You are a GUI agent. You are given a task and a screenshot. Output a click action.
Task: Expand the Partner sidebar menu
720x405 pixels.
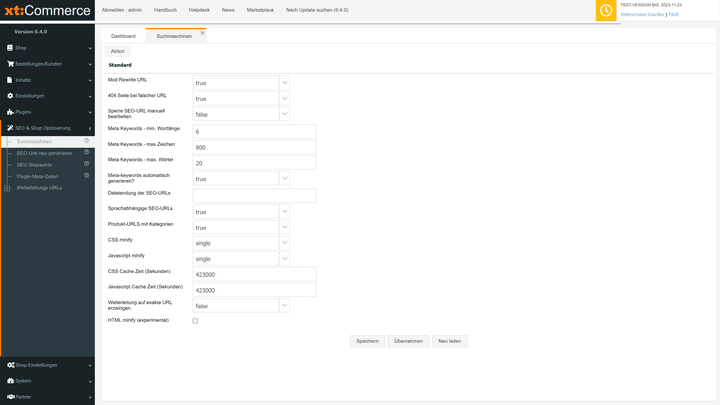(90, 398)
